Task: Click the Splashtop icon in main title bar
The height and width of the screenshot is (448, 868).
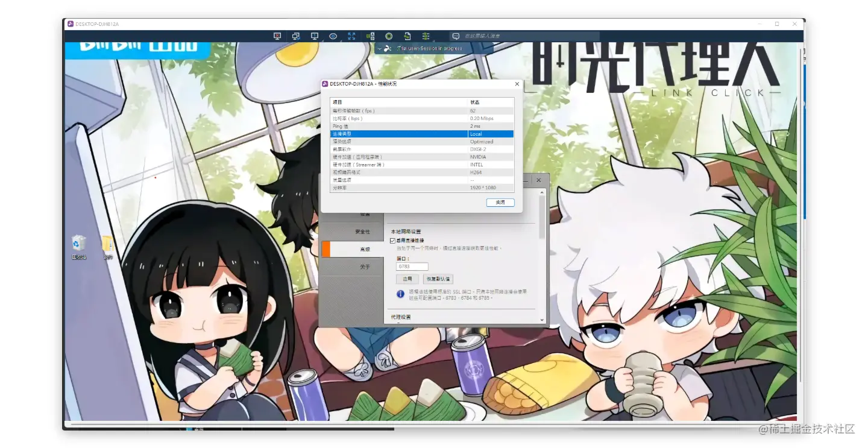Action: point(71,24)
